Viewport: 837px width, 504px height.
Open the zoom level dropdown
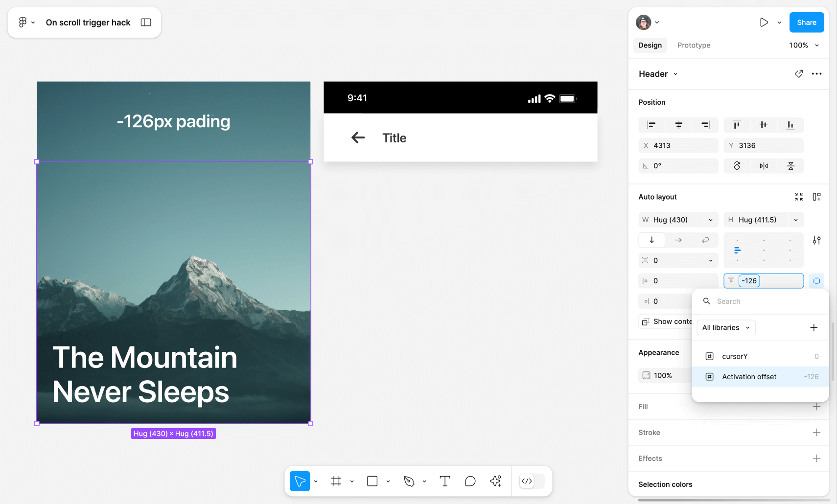pyautogui.click(x=804, y=45)
